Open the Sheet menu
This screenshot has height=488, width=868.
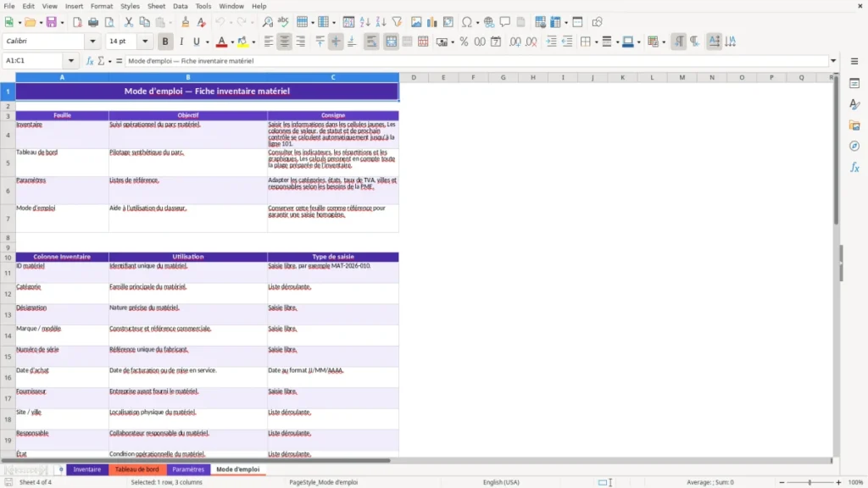(x=156, y=6)
